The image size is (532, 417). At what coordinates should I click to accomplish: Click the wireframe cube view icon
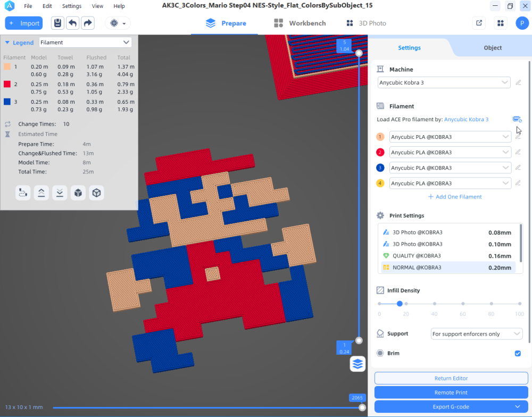tap(96, 193)
